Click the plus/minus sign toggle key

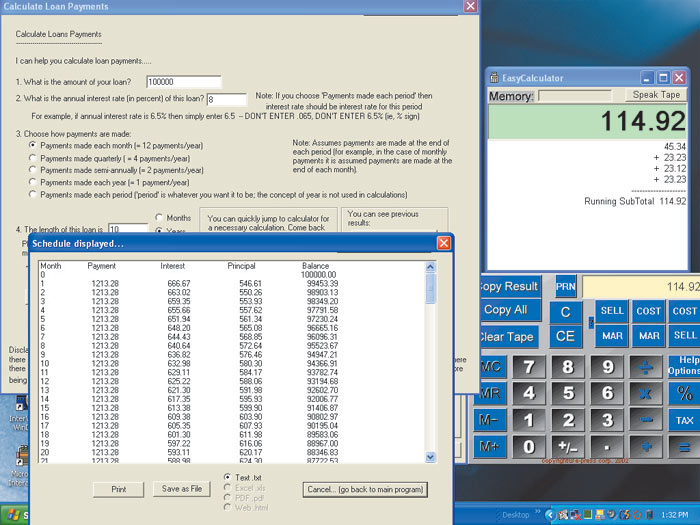tap(568, 447)
